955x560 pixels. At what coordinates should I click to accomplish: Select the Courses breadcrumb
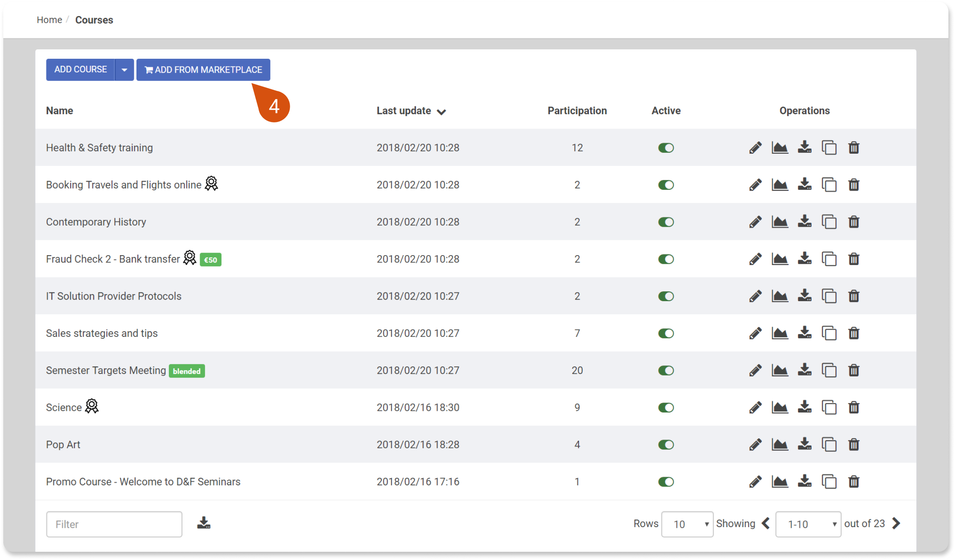[x=94, y=20]
